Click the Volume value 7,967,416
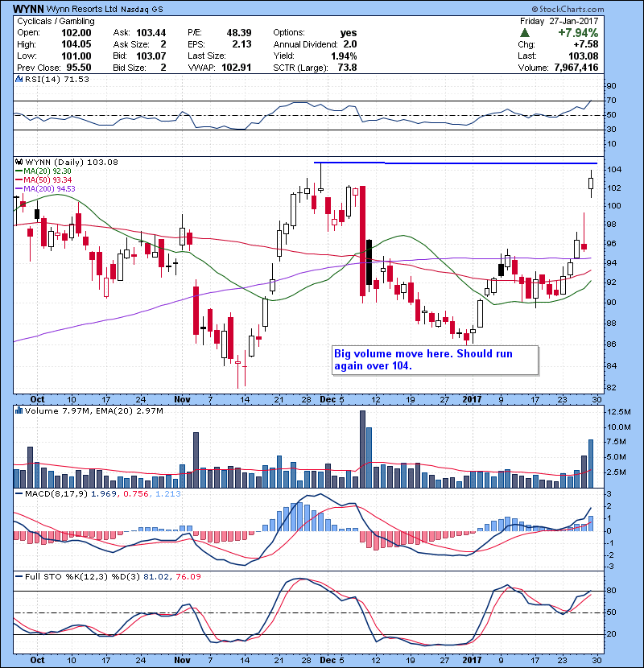Viewport: 644px width, 668px height. (576, 68)
